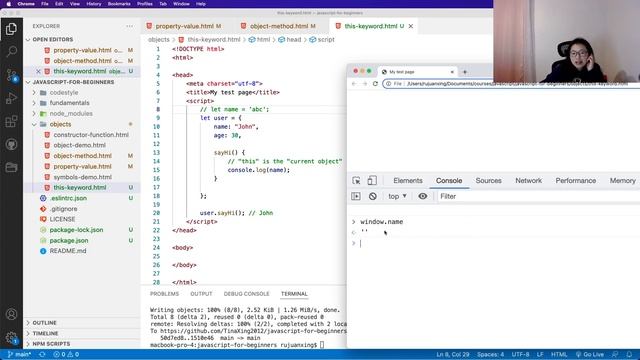Click script in the editor breadcrumb
The image size is (640, 360).
tap(326, 40)
